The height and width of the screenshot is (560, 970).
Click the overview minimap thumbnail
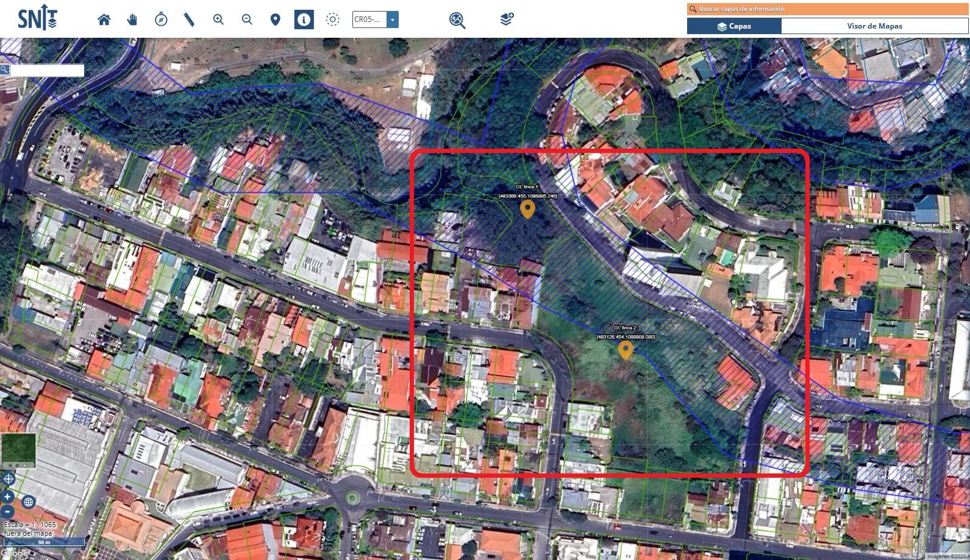[18, 450]
